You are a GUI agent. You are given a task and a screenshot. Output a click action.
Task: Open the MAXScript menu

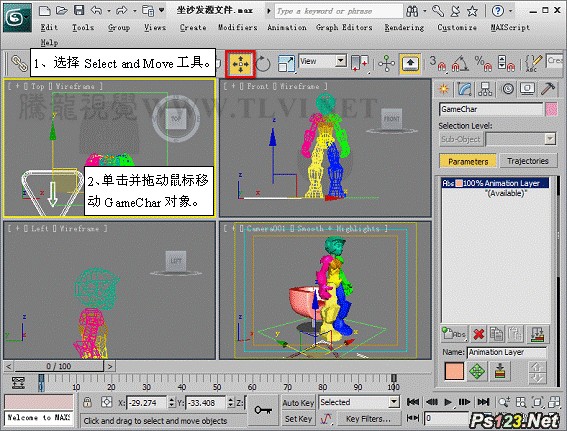pyautogui.click(x=510, y=27)
